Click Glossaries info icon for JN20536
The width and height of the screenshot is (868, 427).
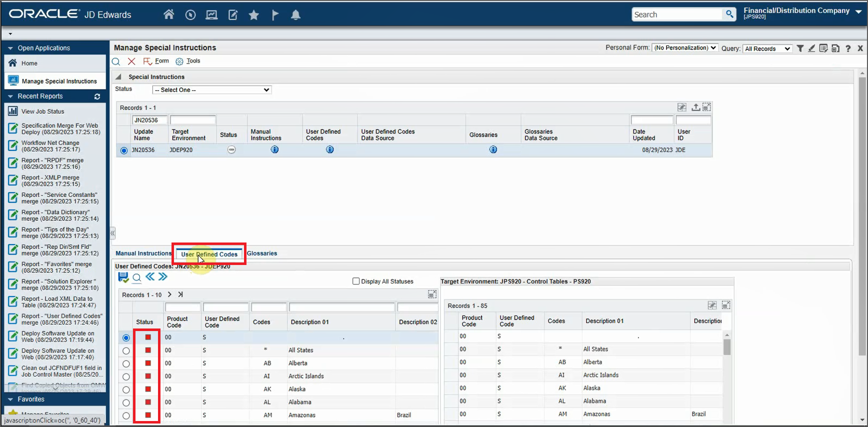coord(493,149)
